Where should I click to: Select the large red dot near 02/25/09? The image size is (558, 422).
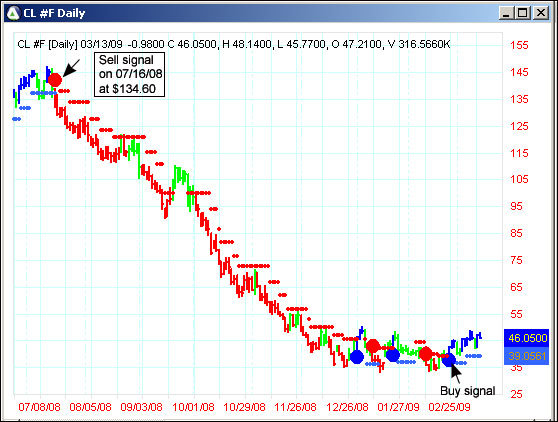pos(425,354)
